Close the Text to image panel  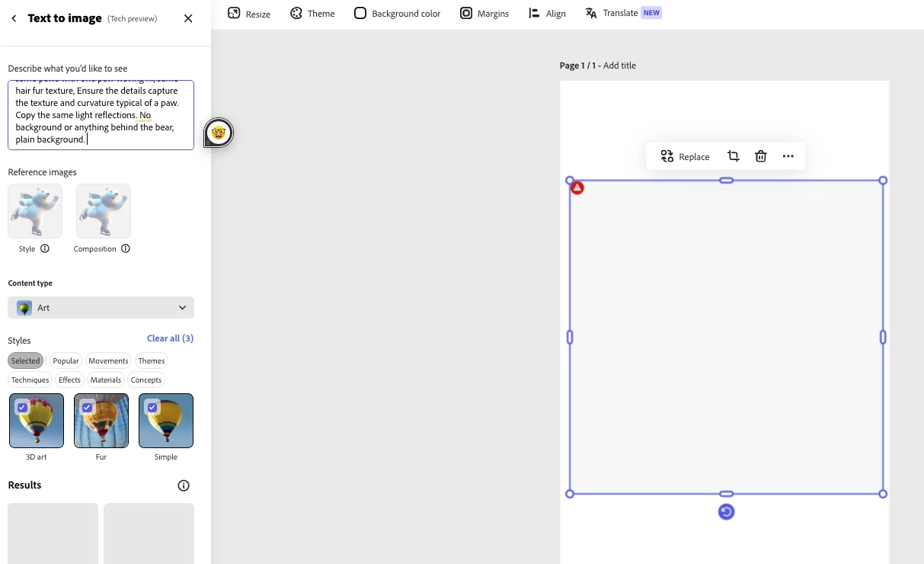(188, 18)
